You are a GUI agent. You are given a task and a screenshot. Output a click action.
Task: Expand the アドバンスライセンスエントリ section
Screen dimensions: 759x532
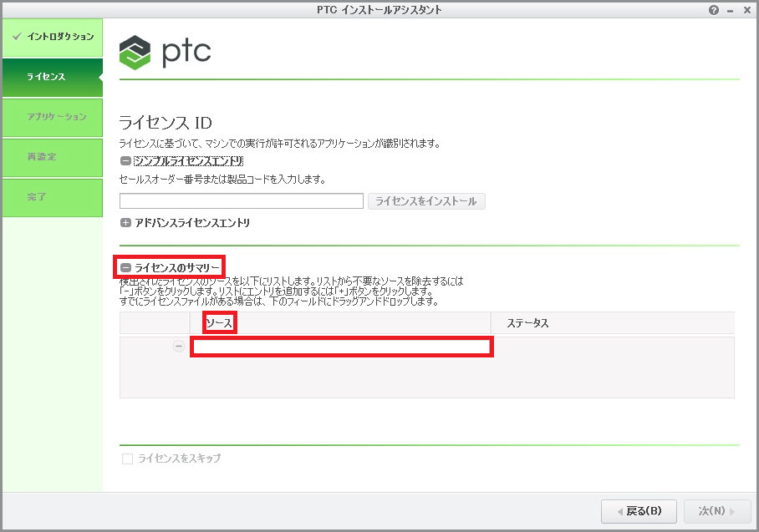(125, 222)
